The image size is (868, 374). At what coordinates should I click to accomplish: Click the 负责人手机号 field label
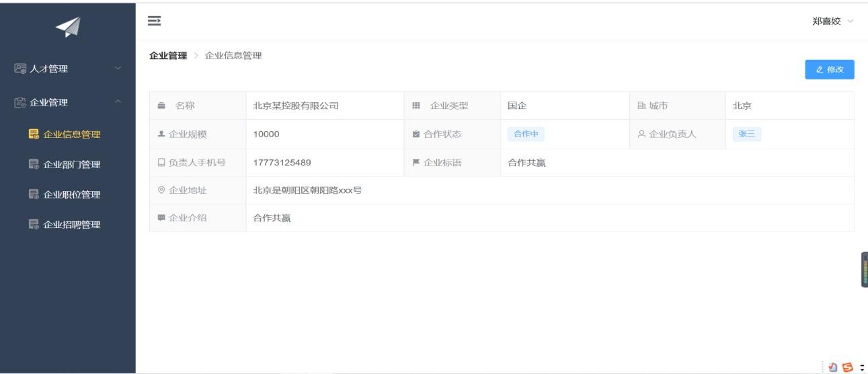(196, 162)
